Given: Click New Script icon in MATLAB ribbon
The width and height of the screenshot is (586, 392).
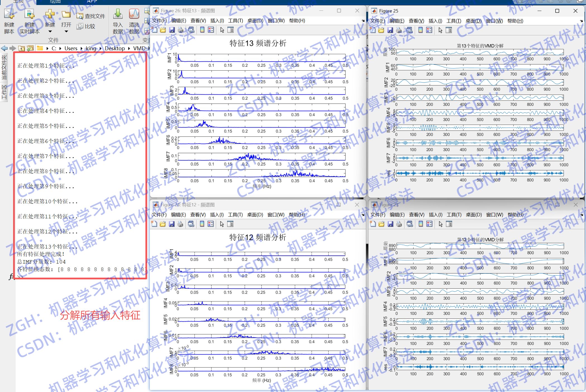Looking at the screenshot, I should (9, 15).
